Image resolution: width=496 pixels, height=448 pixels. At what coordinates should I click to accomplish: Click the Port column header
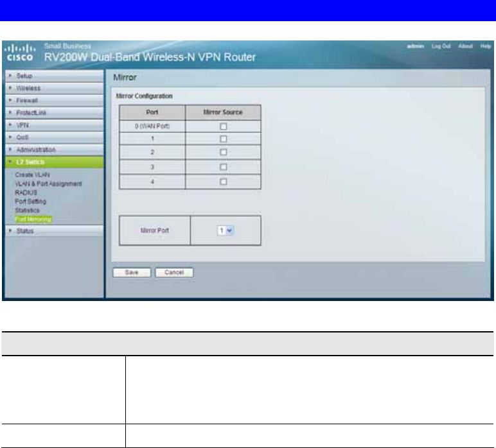point(152,112)
